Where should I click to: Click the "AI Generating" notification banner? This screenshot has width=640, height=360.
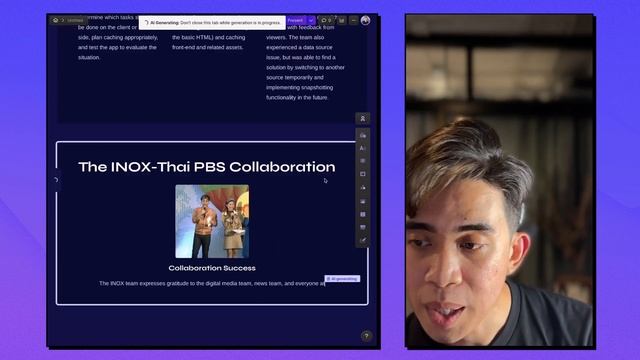point(212,23)
